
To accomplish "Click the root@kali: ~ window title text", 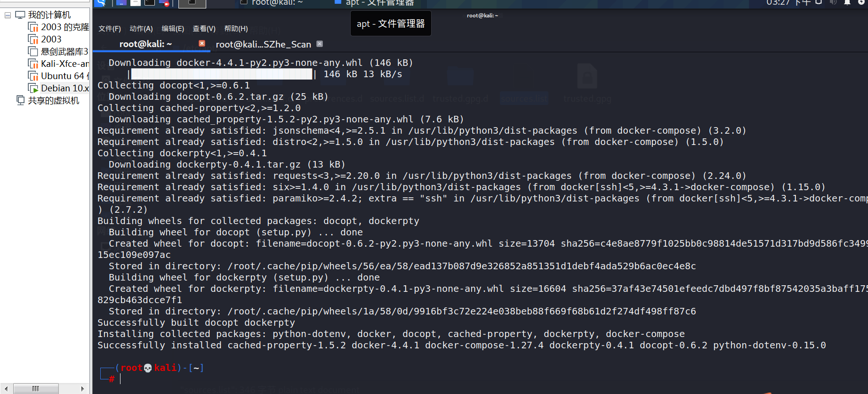I will click(x=482, y=16).
